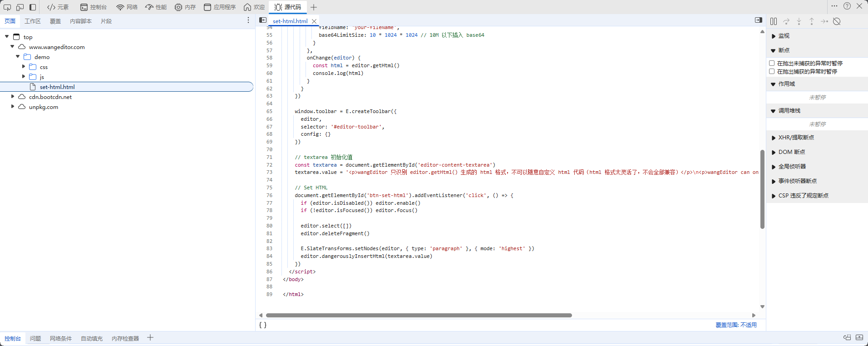
Task: Open the 网络 panel tab
Action: coord(127,7)
